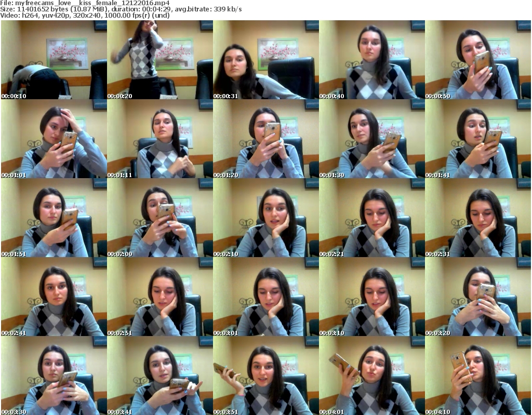This screenshot has height=415, width=532.
Task: Click the Size line showing 10.87 MiB
Action: 121,9
